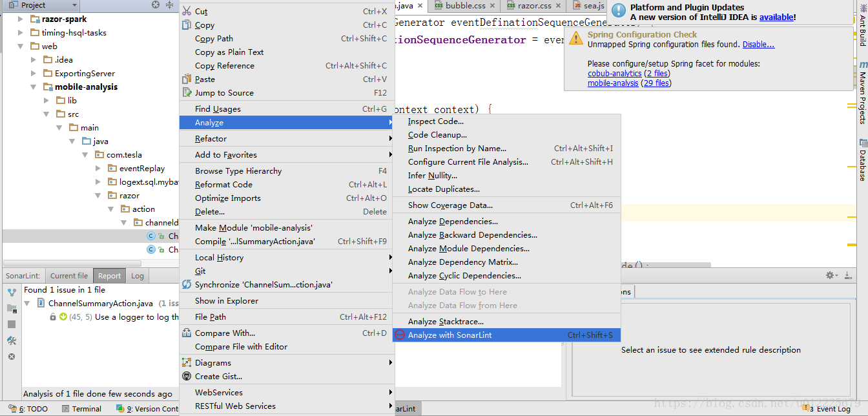868x416 pixels.
Task: Click the Terminal tool window button at bottom
Action: point(81,408)
